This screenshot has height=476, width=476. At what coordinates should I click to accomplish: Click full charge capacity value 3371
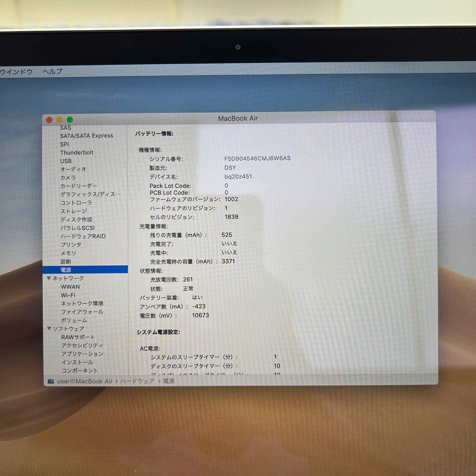tap(228, 261)
